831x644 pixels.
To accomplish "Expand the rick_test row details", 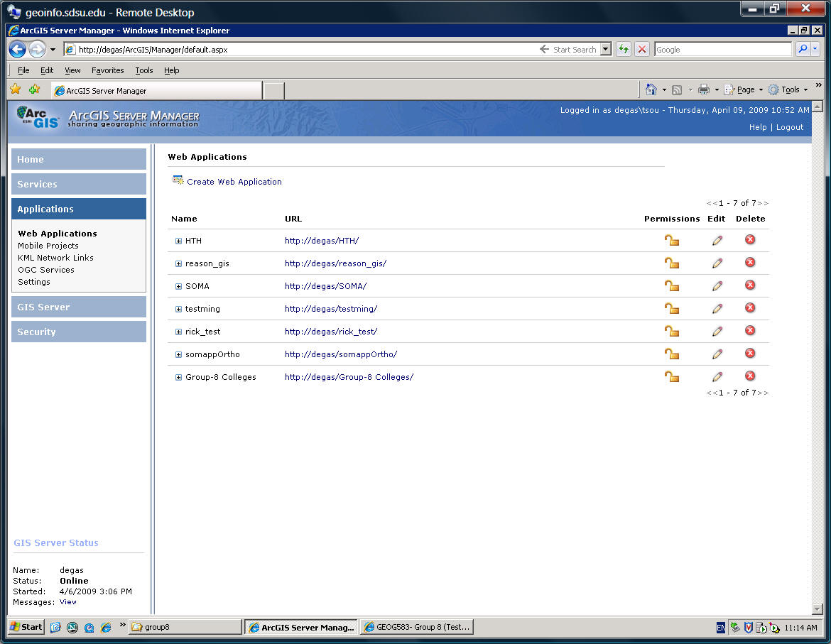I will click(178, 332).
